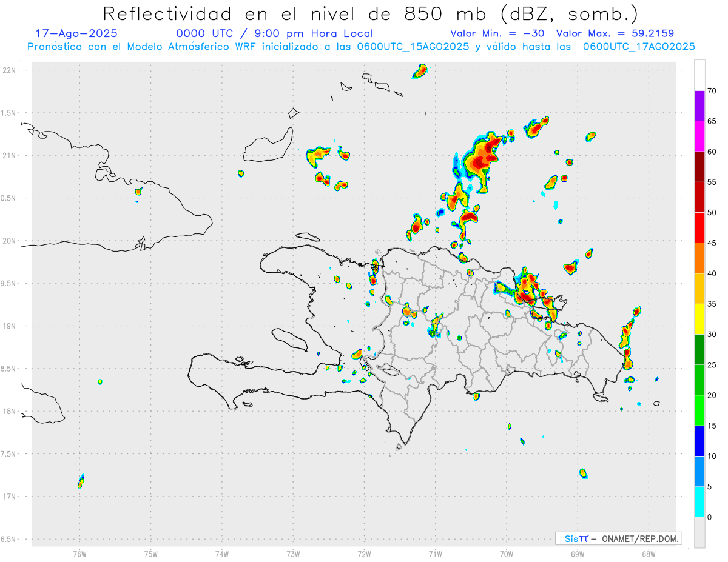The image size is (728, 562).
Task: Pick the medium green 20–25 dBZ swatch
Action: pyautogui.click(x=699, y=380)
